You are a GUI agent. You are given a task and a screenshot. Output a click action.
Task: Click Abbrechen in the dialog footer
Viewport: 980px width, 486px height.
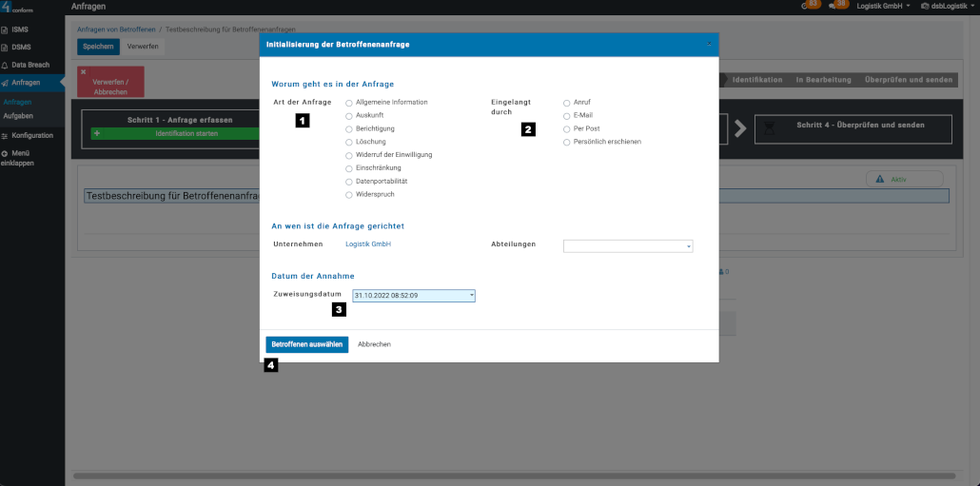click(x=374, y=344)
